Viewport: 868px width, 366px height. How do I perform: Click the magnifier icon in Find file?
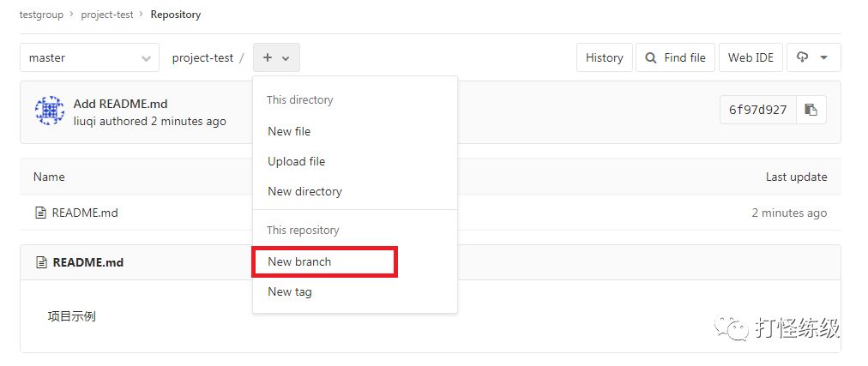coord(652,57)
